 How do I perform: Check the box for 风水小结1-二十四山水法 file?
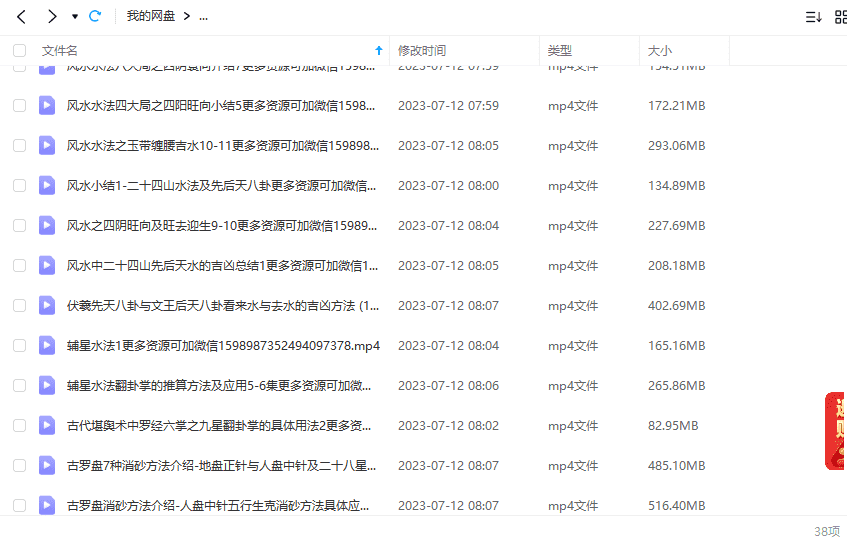coord(20,185)
